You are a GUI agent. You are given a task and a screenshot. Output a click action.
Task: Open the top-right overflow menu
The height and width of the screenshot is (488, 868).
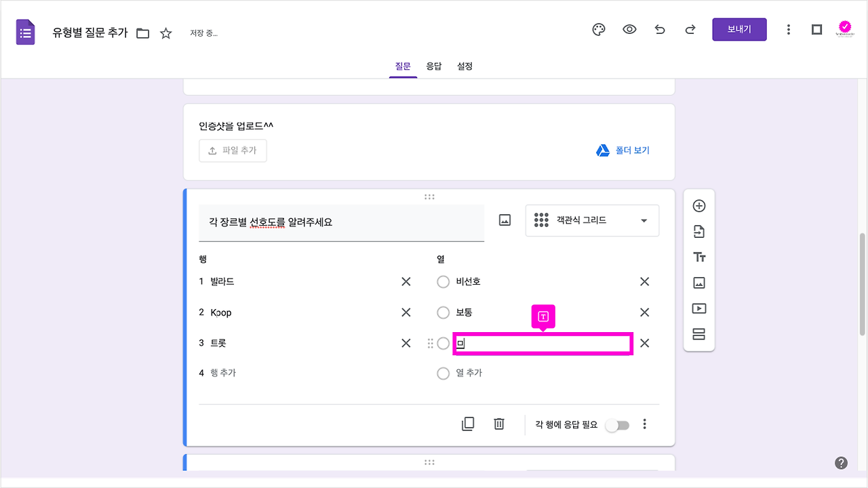pyautogui.click(x=789, y=29)
